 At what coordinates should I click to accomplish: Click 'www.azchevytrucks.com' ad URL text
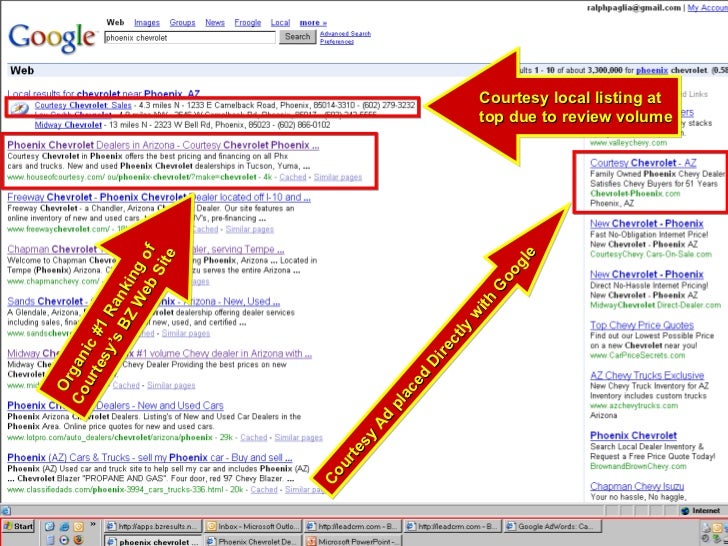tap(634, 406)
